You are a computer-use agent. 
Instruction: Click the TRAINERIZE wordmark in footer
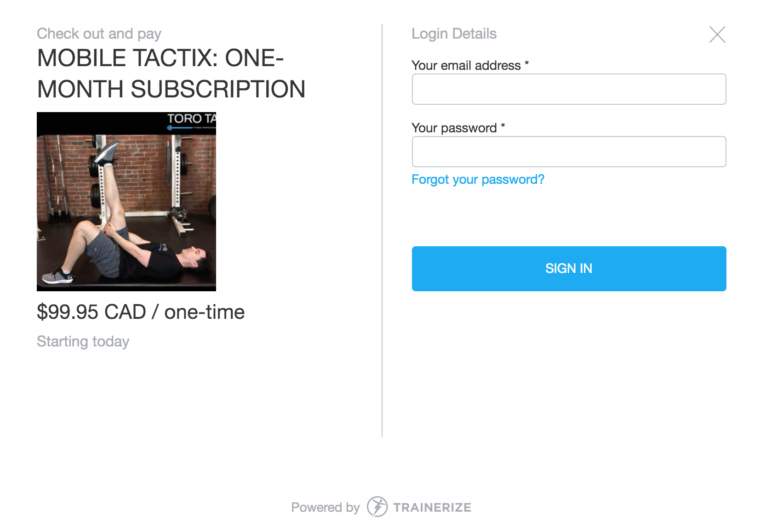point(432,507)
